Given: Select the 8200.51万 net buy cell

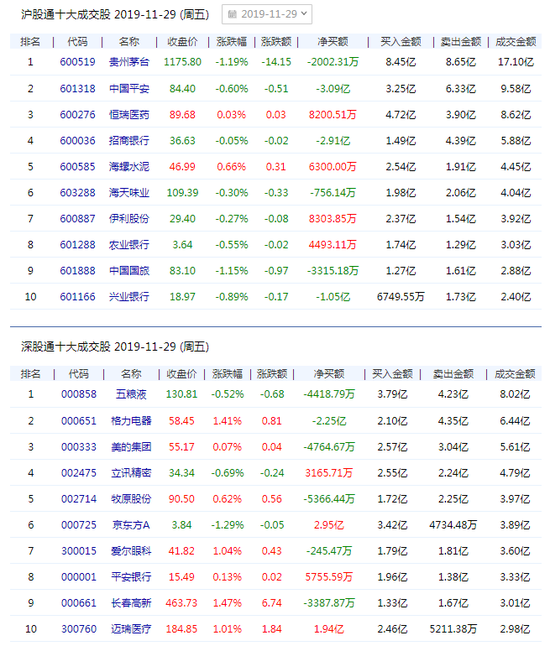Looking at the screenshot, I should point(332,115).
